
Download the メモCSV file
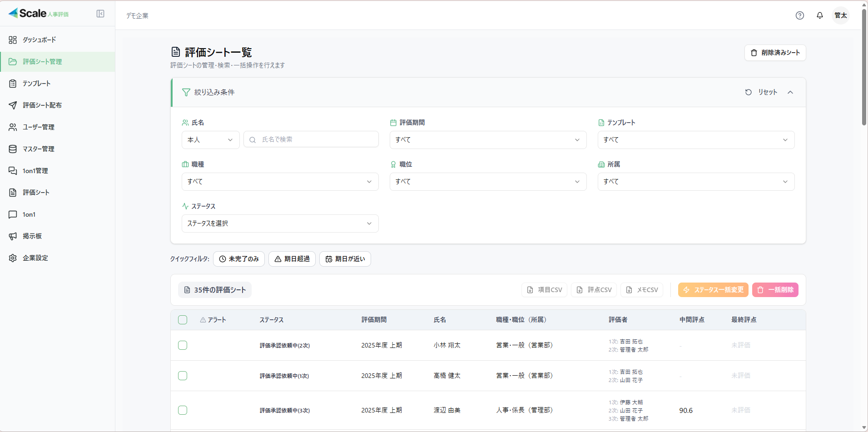(642, 290)
